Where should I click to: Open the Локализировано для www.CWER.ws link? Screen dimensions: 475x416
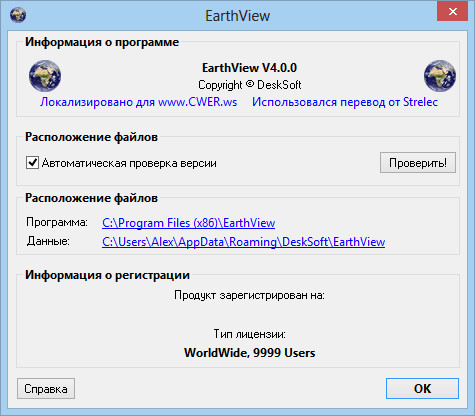click(x=139, y=102)
